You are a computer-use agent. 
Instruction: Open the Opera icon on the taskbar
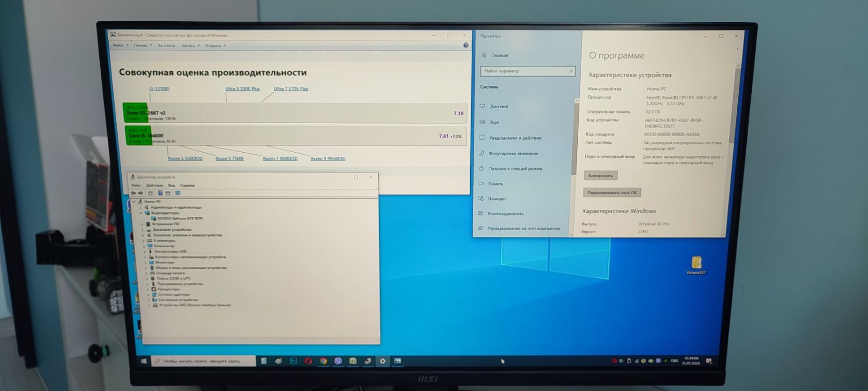click(x=308, y=361)
